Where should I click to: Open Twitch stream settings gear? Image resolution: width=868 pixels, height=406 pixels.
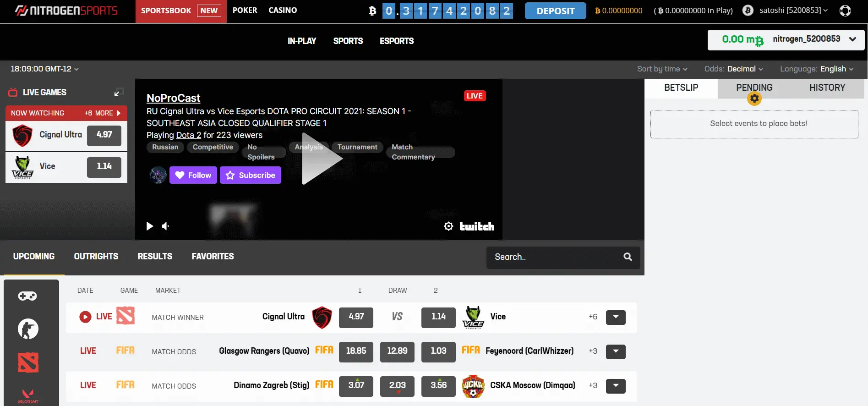[x=448, y=226]
